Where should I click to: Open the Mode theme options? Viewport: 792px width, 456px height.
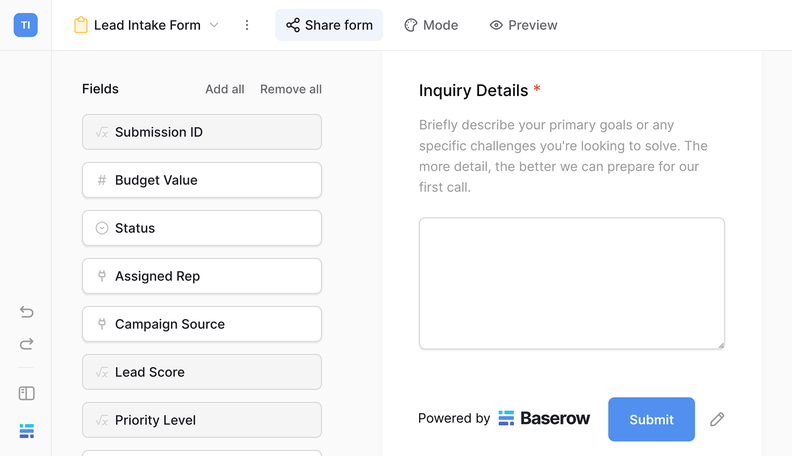[431, 25]
